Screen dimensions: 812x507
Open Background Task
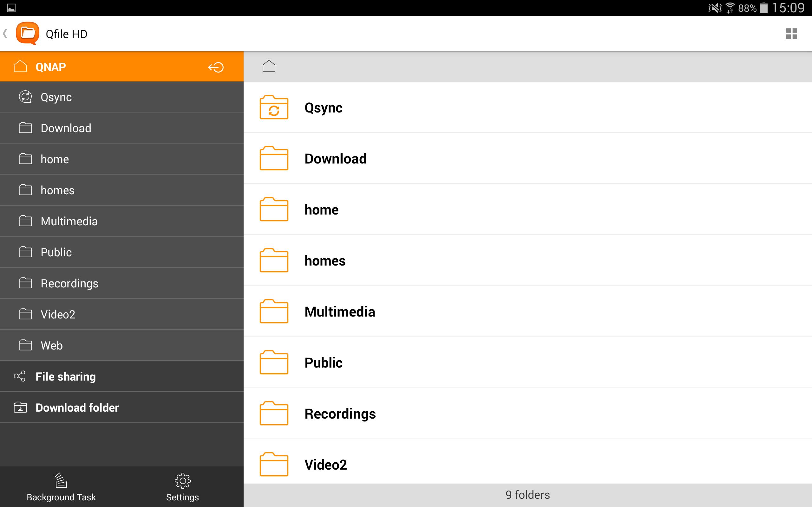click(60, 486)
